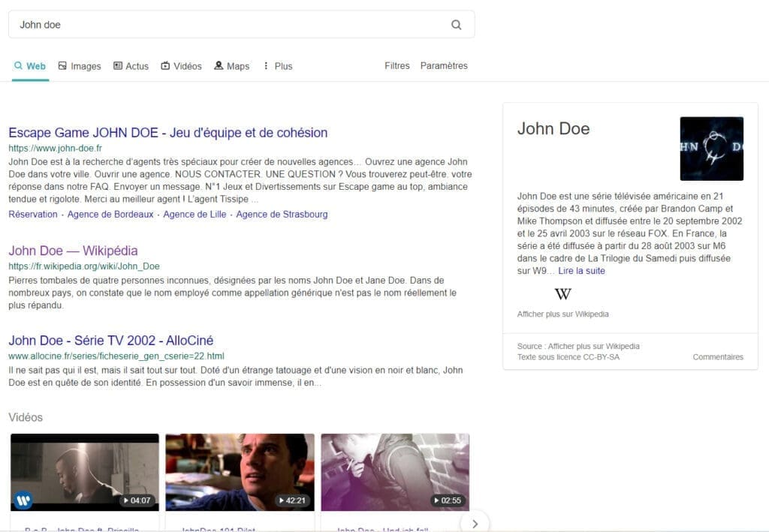Open John Doe — Wikipédia result

coord(73,251)
